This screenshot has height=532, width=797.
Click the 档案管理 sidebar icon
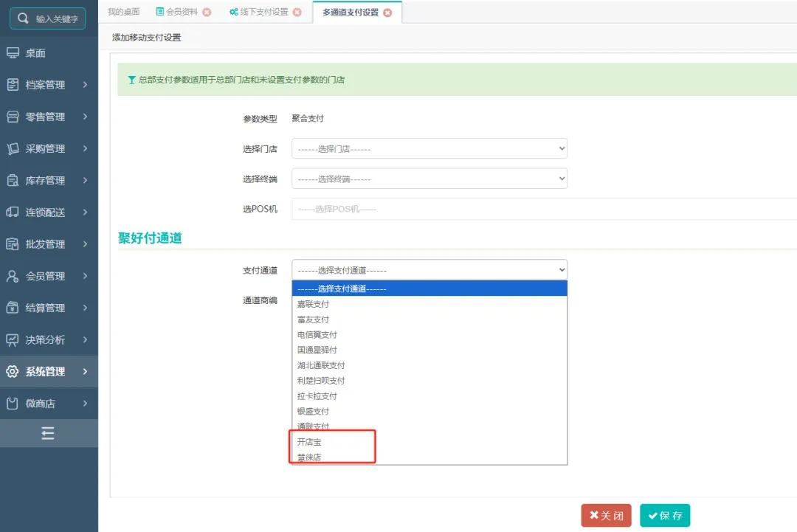pos(13,85)
